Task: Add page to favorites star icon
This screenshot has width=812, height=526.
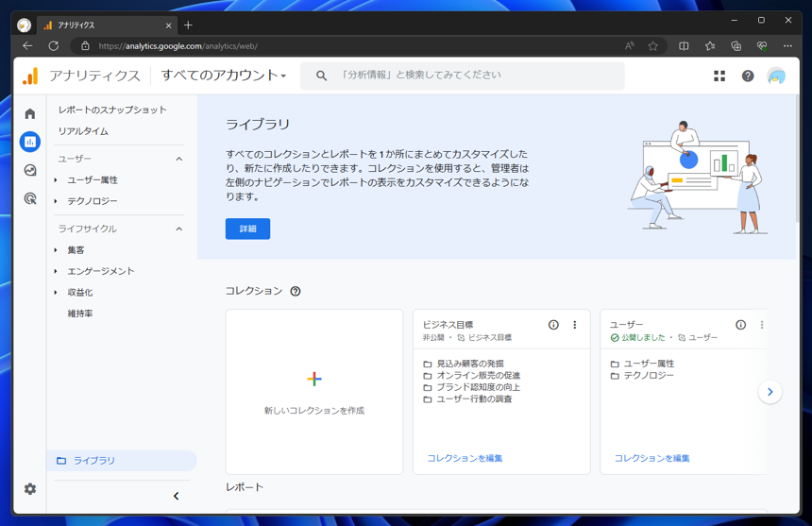Action: pos(652,45)
